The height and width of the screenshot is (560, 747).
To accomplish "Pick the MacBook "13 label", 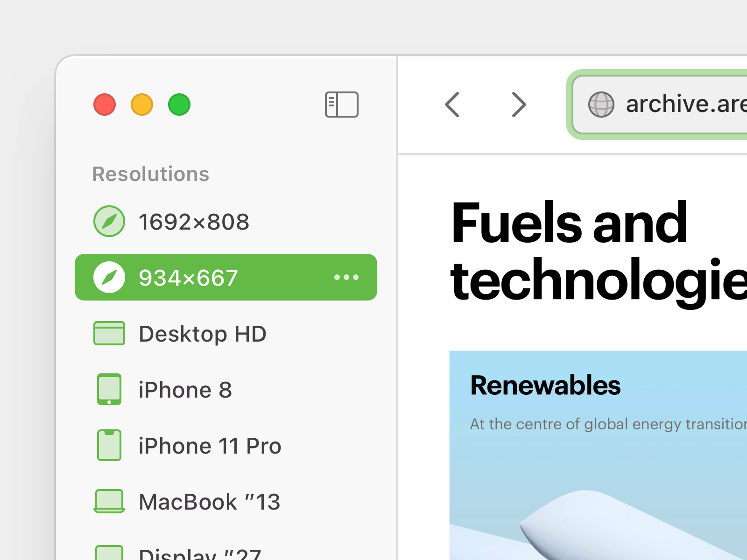I will pyautogui.click(x=209, y=502).
